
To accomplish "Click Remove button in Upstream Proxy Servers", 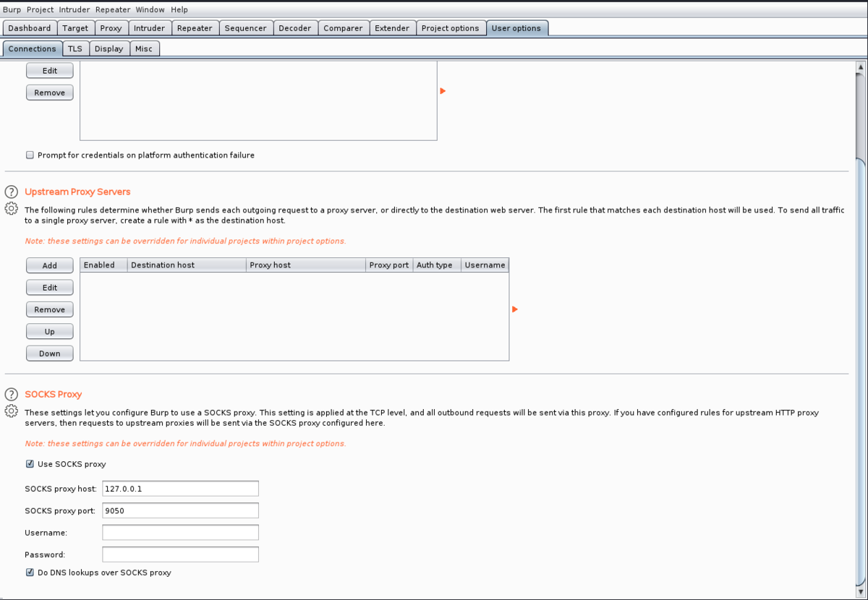I will (x=50, y=309).
